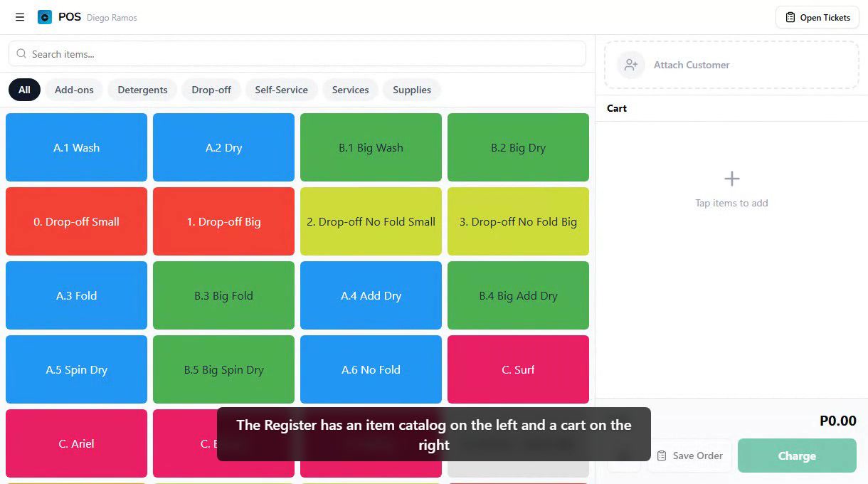
Task: Select the pink C. Surf item tile
Action: [518, 369]
